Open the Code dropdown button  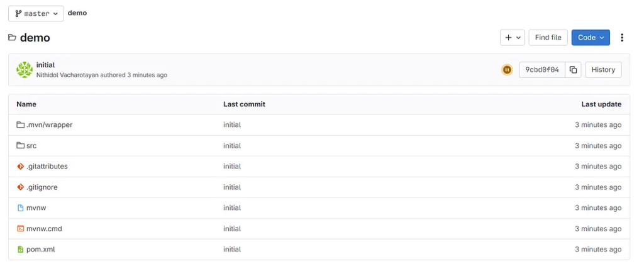click(x=591, y=38)
